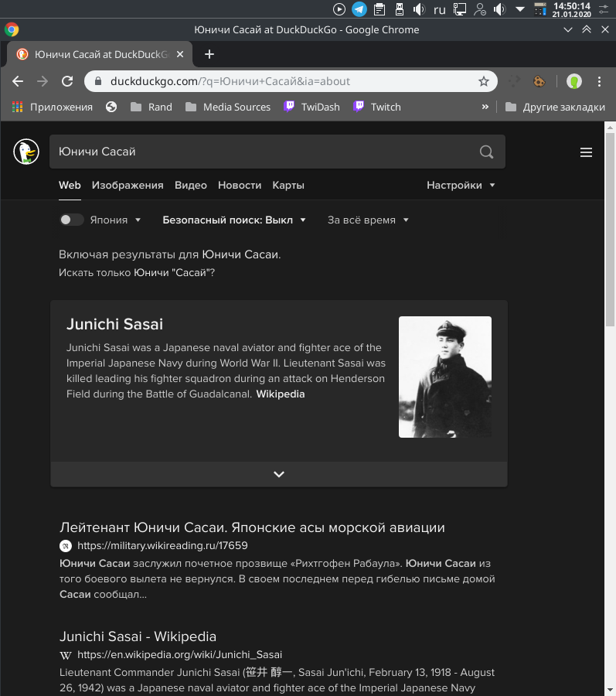Close the Юничи Сасай tab
Viewport: 616px width, 696px height.
click(180, 54)
